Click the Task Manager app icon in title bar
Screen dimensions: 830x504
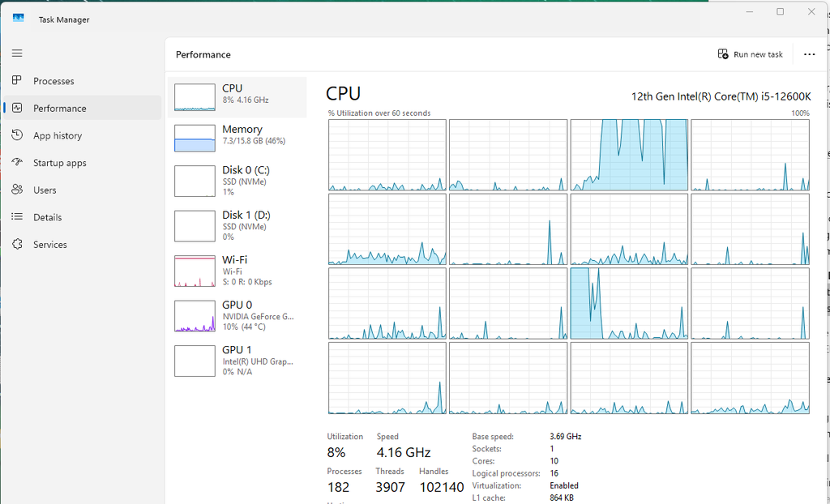tap(19, 19)
